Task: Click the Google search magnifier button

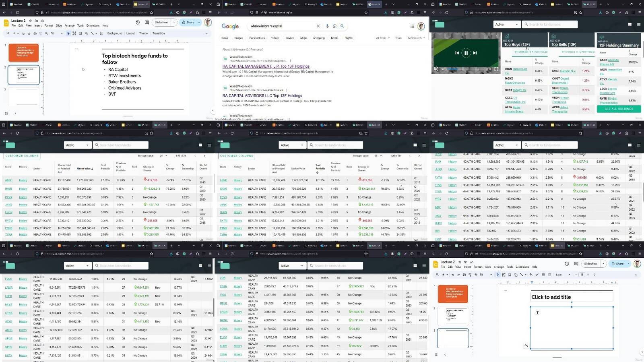Action: [342, 26]
